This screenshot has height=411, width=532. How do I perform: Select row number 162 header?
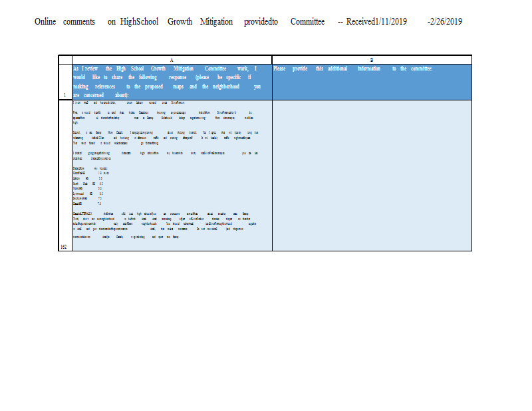point(65,176)
